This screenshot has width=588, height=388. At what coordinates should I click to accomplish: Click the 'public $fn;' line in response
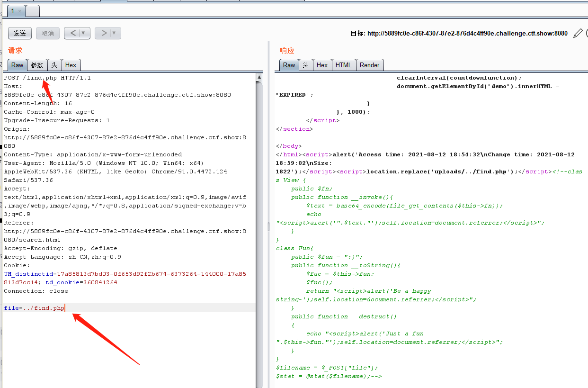pos(312,188)
